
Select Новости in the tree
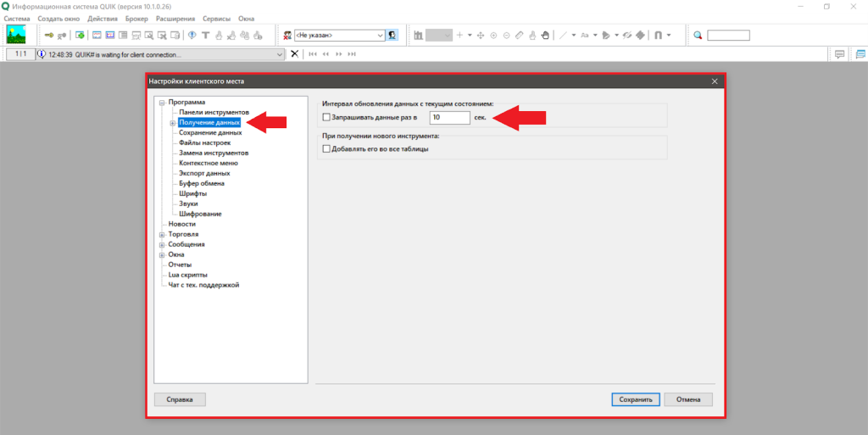coord(182,224)
